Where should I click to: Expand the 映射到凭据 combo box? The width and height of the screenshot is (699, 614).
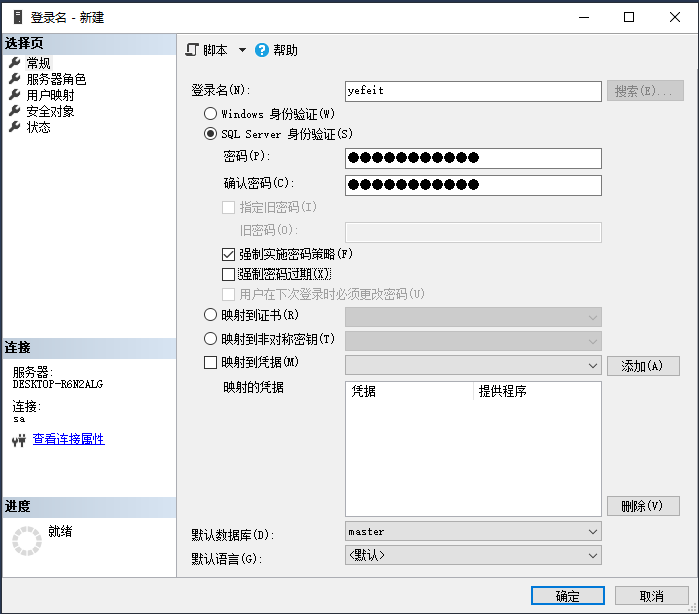(473, 365)
